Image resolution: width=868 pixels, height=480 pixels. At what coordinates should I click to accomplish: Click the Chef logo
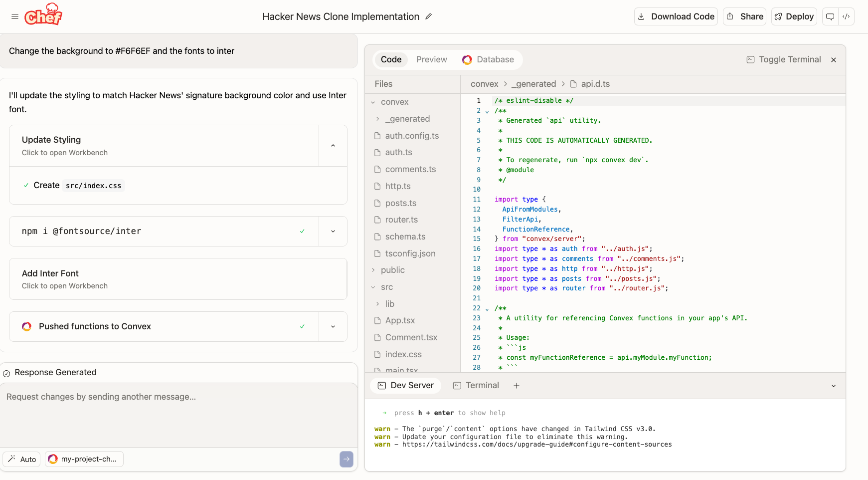click(x=43, y=15)
